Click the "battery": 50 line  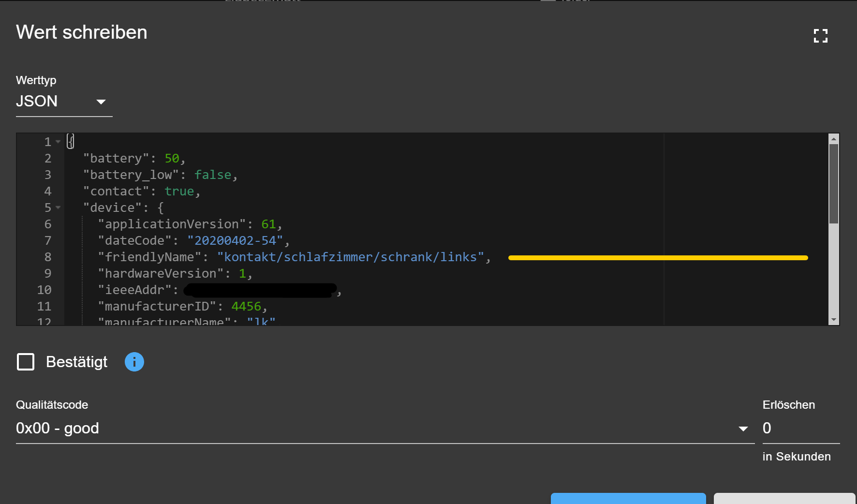[134, 158]
